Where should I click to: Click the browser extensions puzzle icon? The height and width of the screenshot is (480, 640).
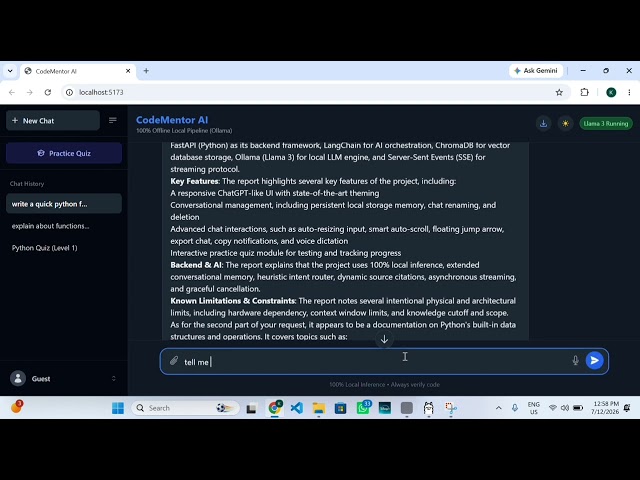(584, 92)
